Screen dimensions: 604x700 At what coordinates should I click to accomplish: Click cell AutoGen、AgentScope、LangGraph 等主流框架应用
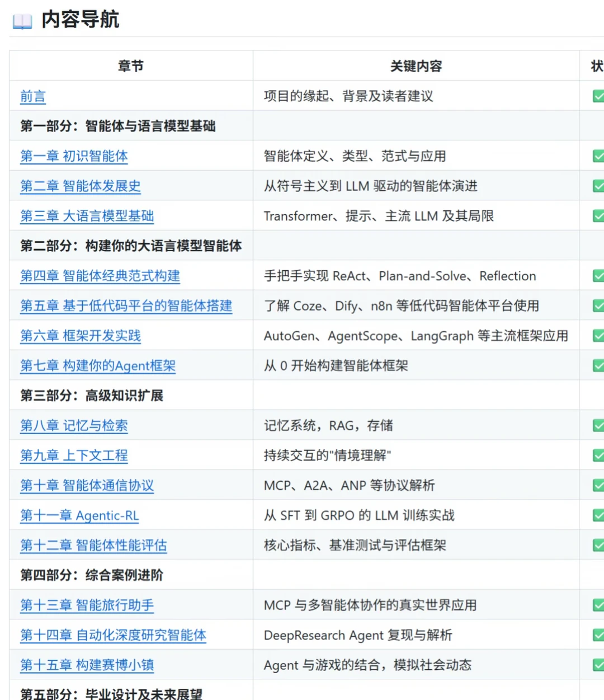tap(416, 336)
